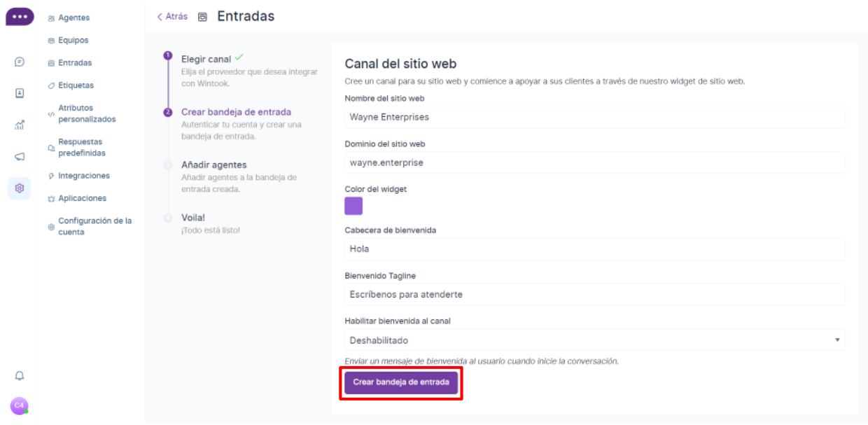The height and width of the screenshot is (425, 868).
Task: Click the C4 user avatar
Action: pyautogui.click(x=20, y=405)
